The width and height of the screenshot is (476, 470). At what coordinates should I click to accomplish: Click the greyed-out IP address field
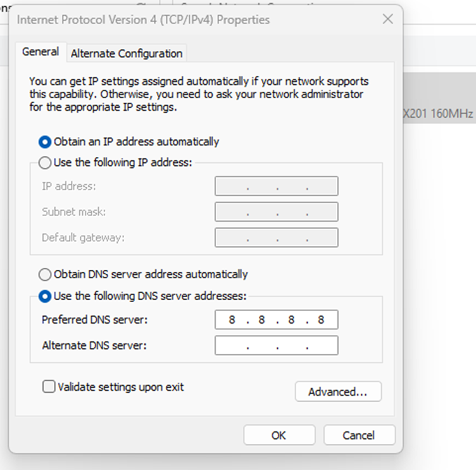pos(277,186)
